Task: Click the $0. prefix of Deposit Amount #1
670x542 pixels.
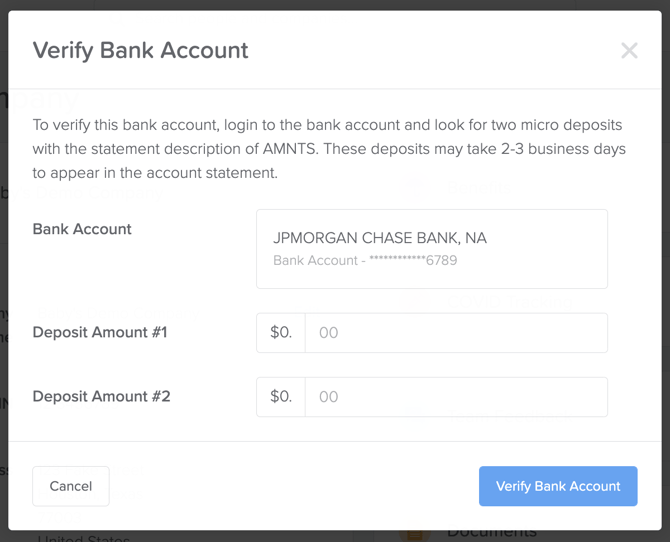Action: point(281,333)
